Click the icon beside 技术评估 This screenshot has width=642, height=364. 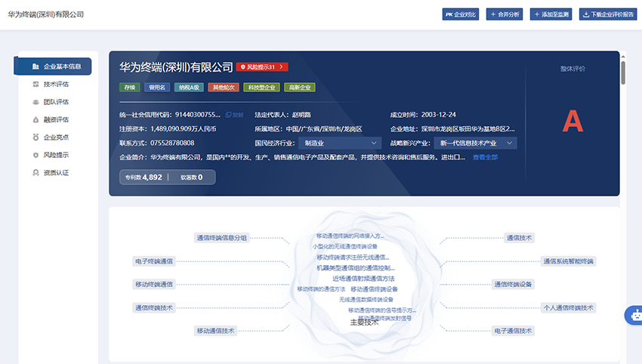point(35,84)
